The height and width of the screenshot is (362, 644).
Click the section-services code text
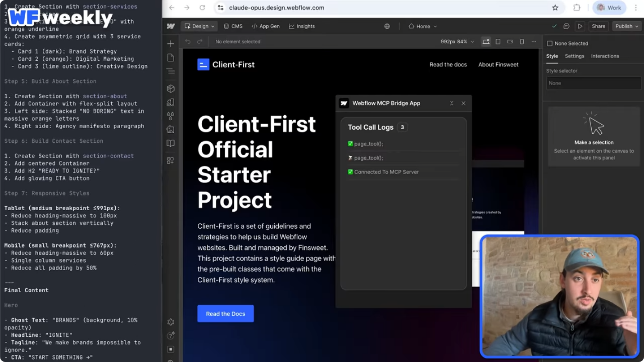tap(110, 7)
